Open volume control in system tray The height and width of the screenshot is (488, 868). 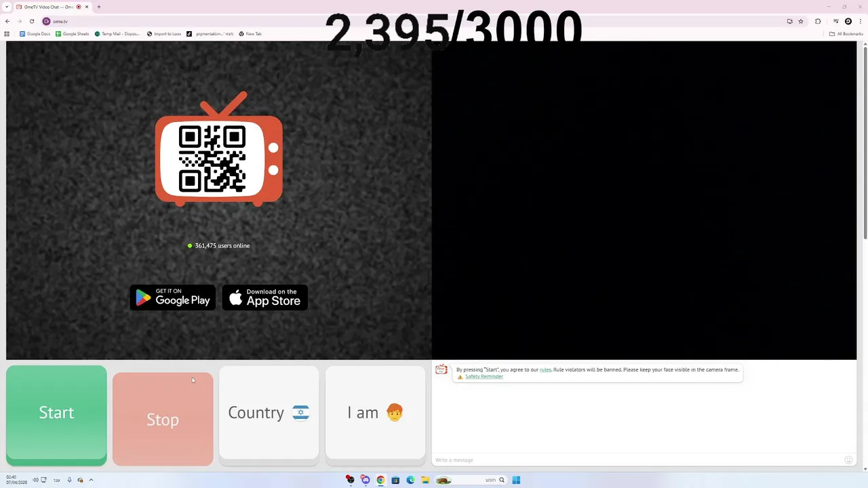tap(35, 480)
